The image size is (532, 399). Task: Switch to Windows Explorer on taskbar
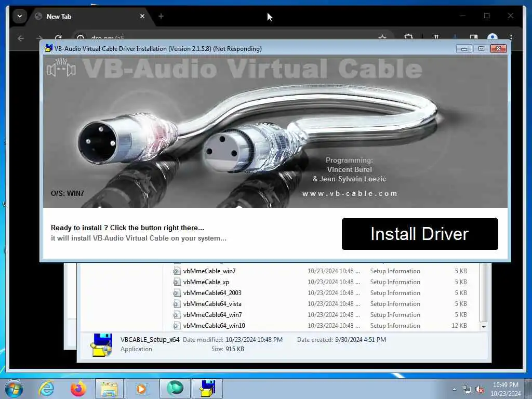pos(110,389)
